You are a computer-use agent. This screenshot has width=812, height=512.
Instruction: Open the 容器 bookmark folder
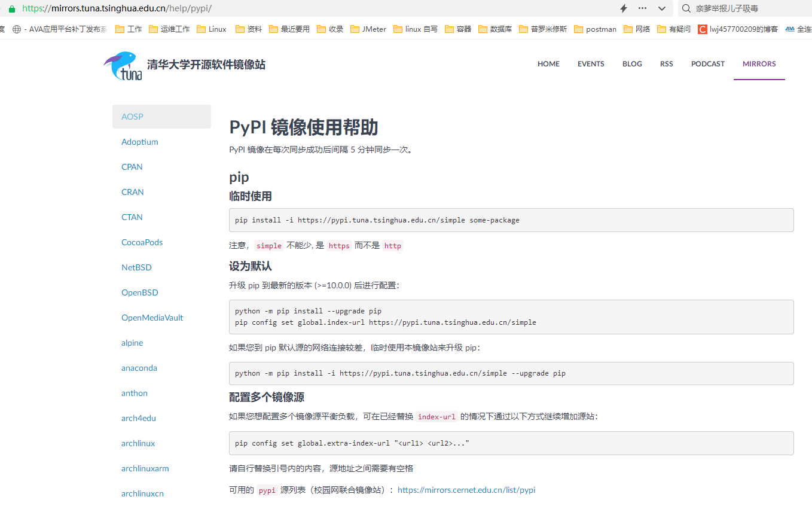pos(458,29)
